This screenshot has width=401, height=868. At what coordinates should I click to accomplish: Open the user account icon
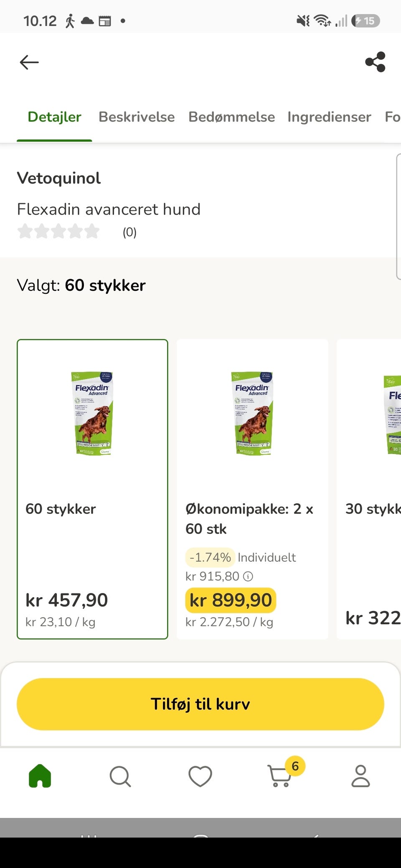pos(360,776)
